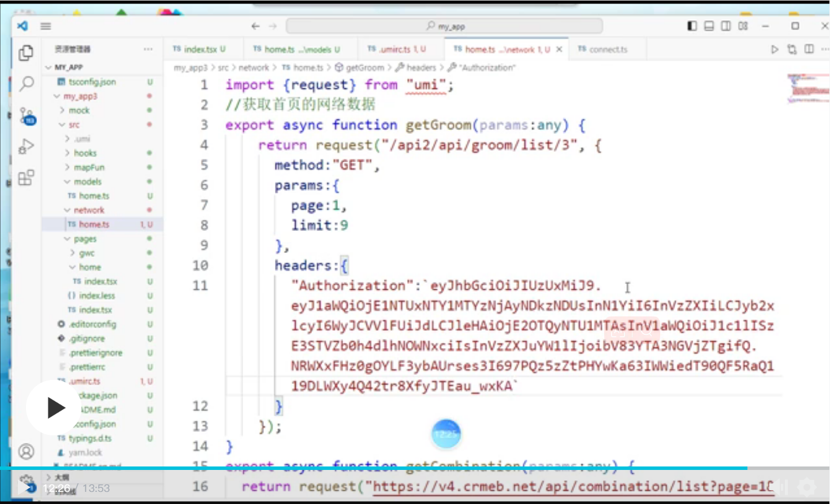Open more editor actions ellipsis
This screenshot has width=830, height=504.
825,50
